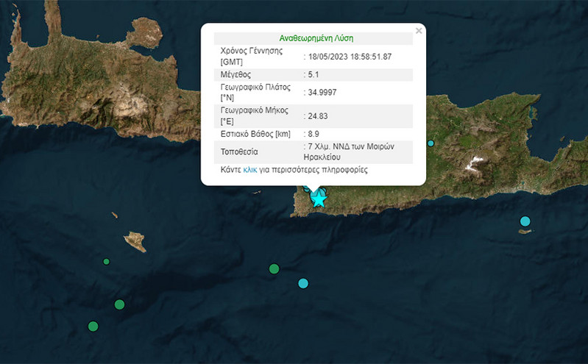The width and height of the screenshot is (588, 364).
Task: Click the cyan star epicenter marker
Action: tap(319, 198)
